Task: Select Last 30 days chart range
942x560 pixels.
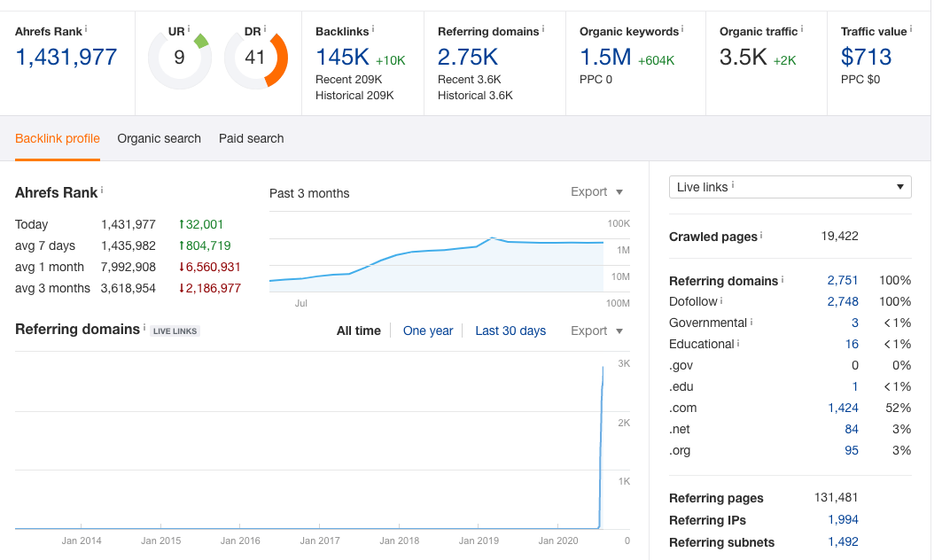Action: tap(510, 331)
